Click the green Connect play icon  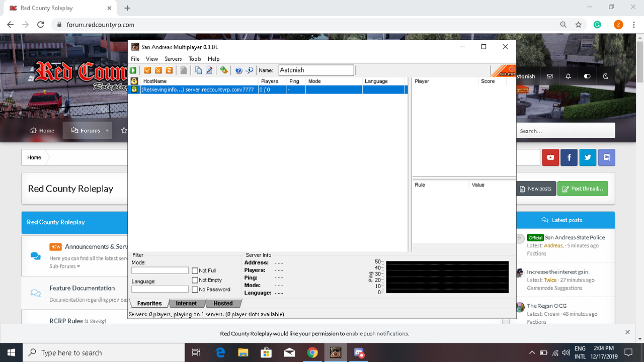[133, 70]
